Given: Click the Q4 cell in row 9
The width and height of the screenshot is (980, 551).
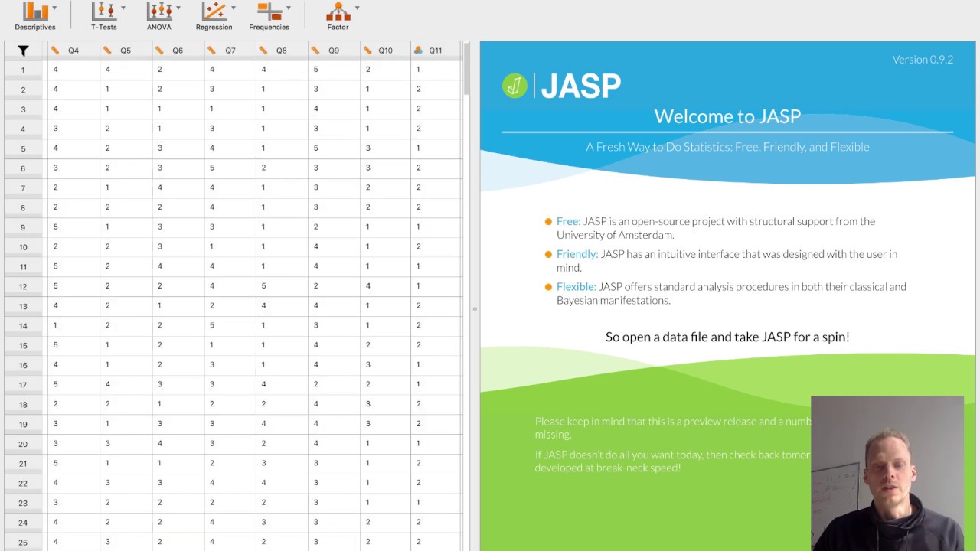Looking at the screenshot, I should 73,227.
